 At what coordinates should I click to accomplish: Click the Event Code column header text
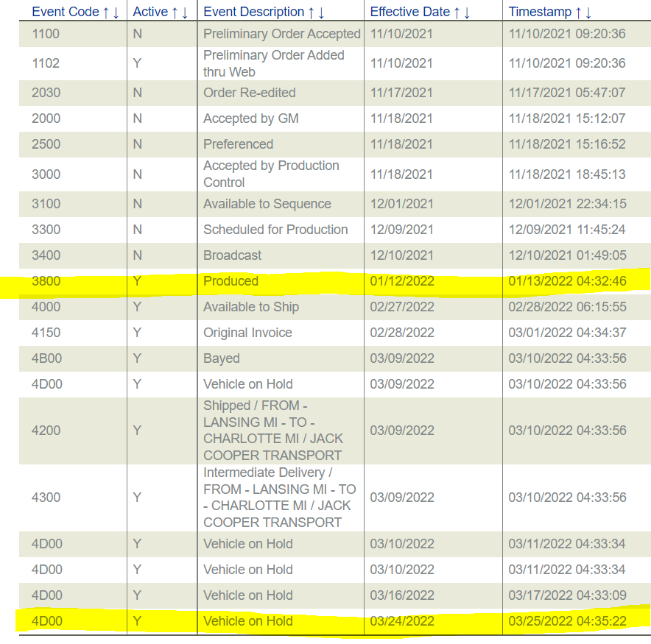[x=65, y=12]
